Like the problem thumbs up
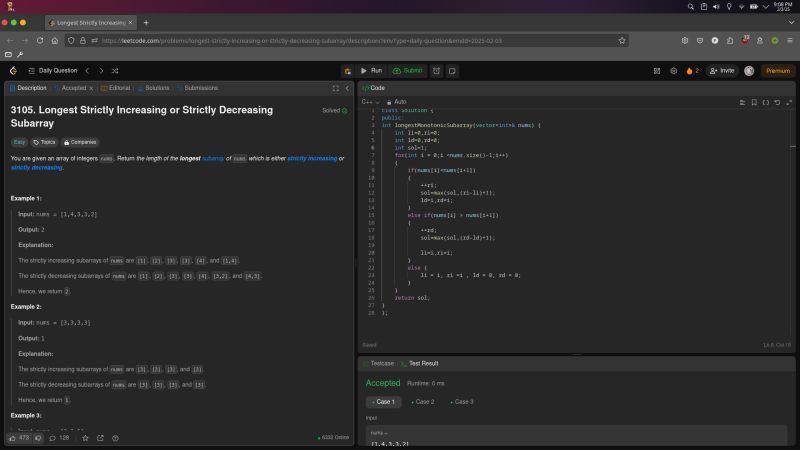 [x=19, y=438]
